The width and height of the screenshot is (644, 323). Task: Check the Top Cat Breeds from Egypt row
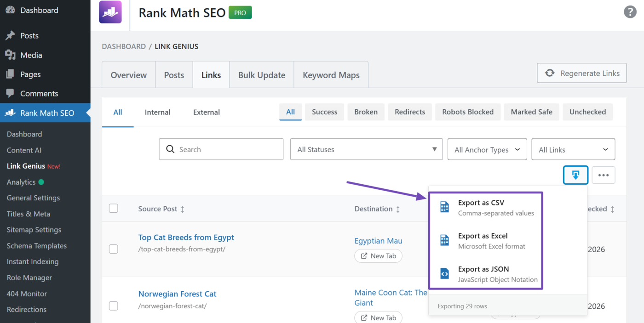point(114,249)
